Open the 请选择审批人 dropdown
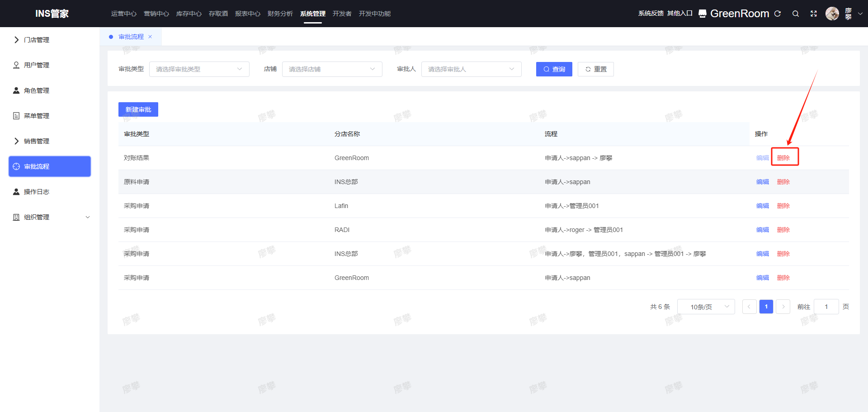 (472, 69)
